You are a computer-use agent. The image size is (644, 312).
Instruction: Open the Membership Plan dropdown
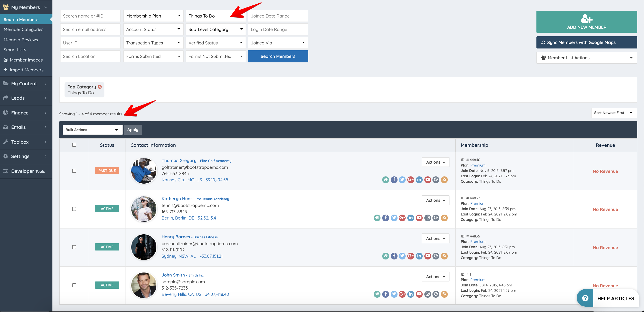click(x=153, y=16)
